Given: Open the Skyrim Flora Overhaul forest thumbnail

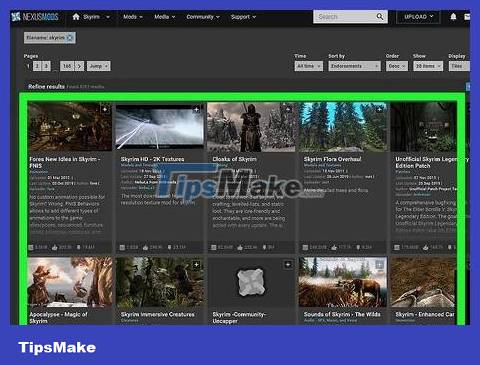Looking at the screenshot, I should tap(343, 127).
